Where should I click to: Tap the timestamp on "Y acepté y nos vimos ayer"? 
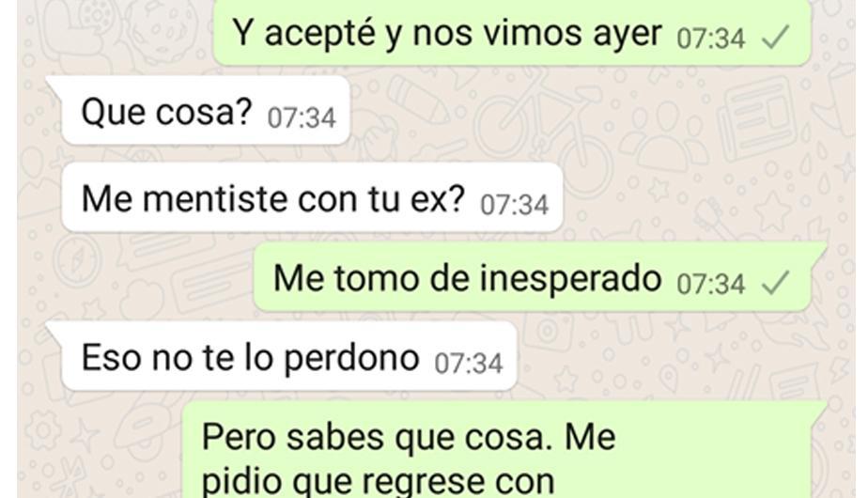[711, 39]
